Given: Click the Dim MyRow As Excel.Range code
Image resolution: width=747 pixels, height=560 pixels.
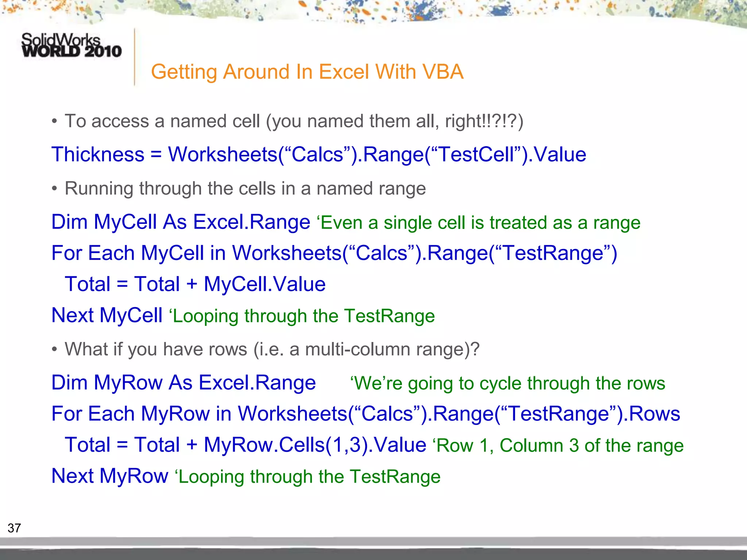Looking at the screenshot, I should pos(183,382).
